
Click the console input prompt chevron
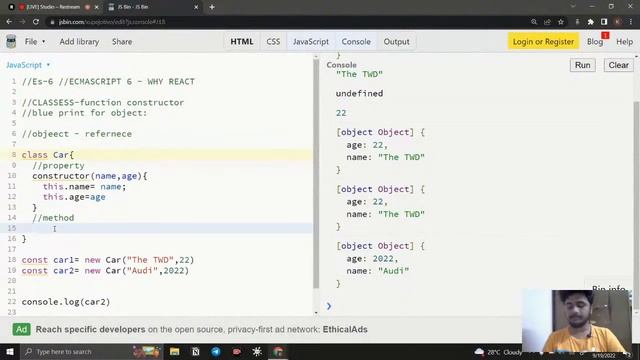click(329, 306)
